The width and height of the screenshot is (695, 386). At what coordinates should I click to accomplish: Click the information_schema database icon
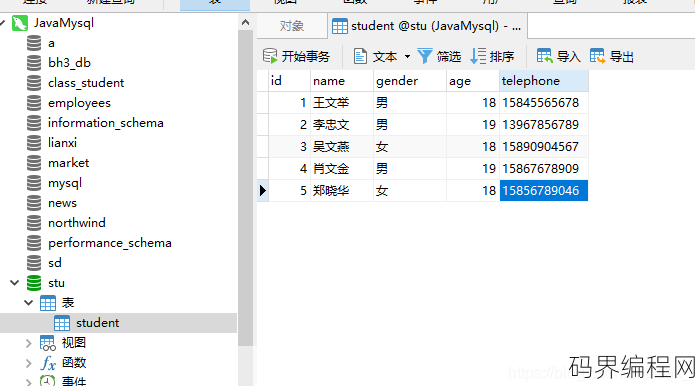[34, 123]
